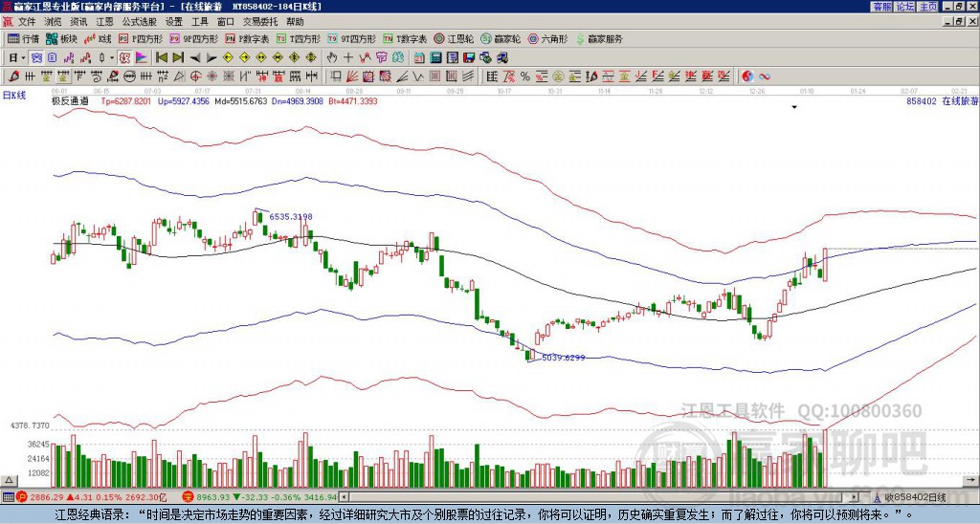The width and height of the screenshot is (980, 524).
Task: Click the red zigzag wave icon
Action: pos(365,58)
